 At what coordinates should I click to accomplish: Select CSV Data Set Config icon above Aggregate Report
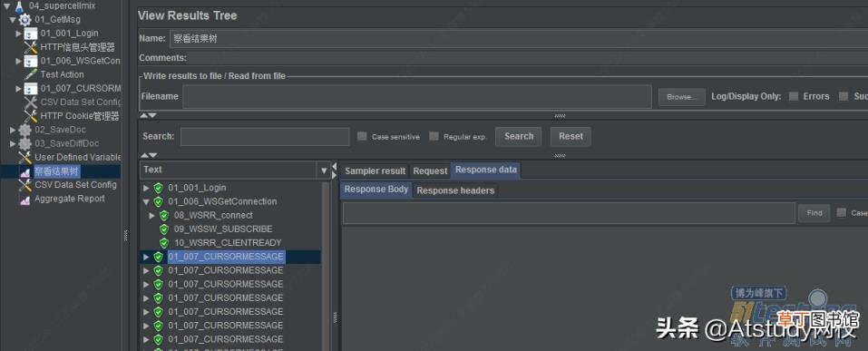(25, 185)
